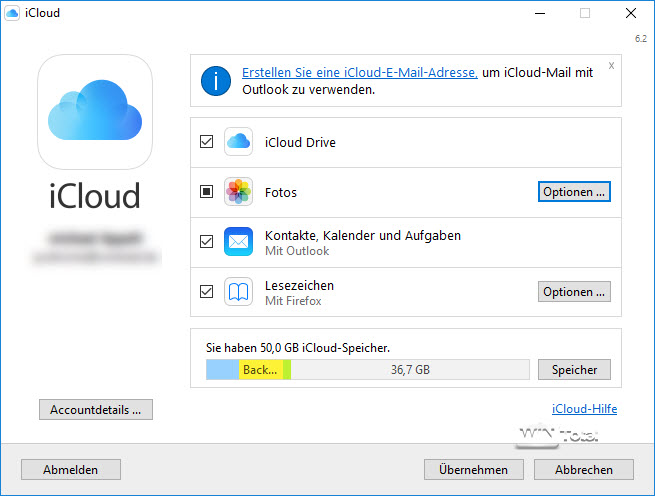655x496 pixels.
Task: Click 'Sie haben 50,0 GB iCloud-Speicher.' text
Action: pos(298,348)
